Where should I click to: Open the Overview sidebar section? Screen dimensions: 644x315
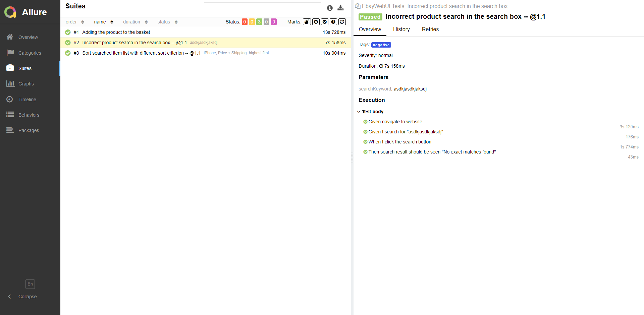(28, 37)
